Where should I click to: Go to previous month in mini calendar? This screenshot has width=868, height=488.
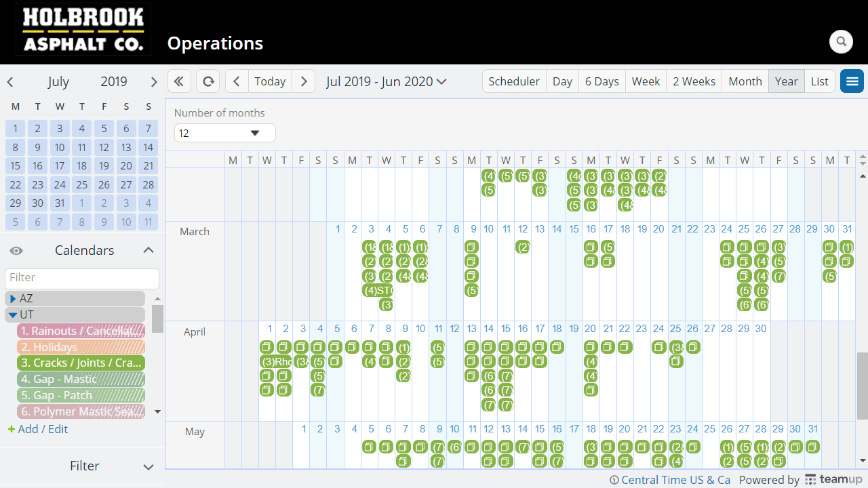coord(10,82)
